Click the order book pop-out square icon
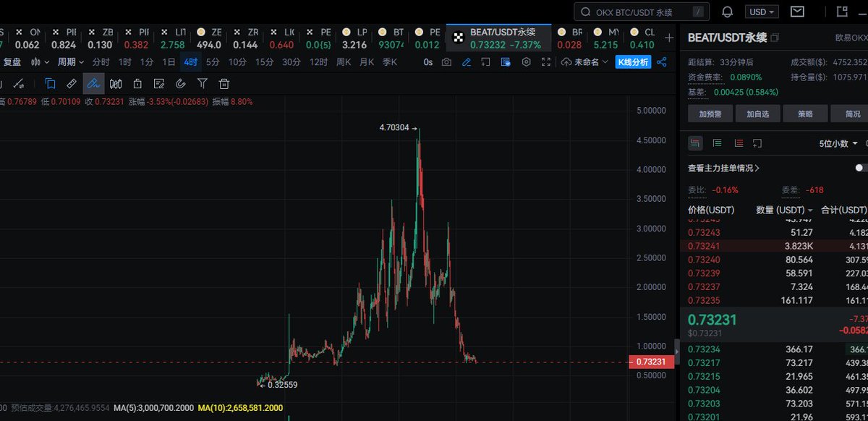 tap(757, 143)
